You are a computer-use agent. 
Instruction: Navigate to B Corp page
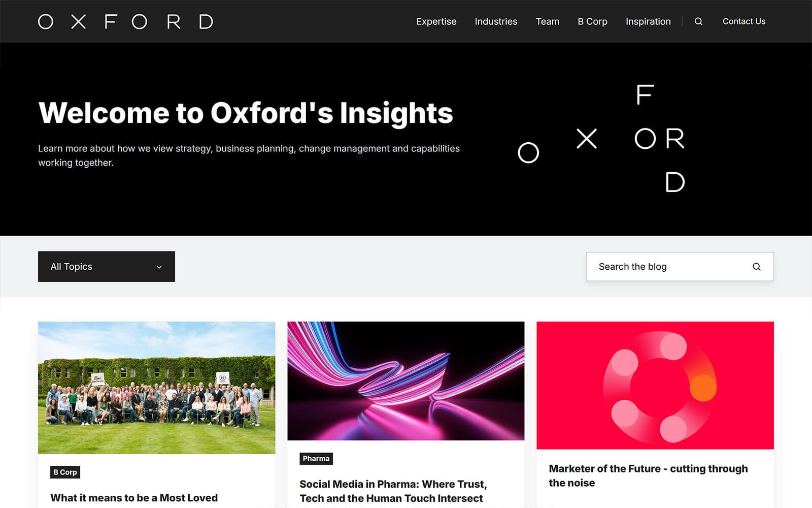[x=592, y=21]
